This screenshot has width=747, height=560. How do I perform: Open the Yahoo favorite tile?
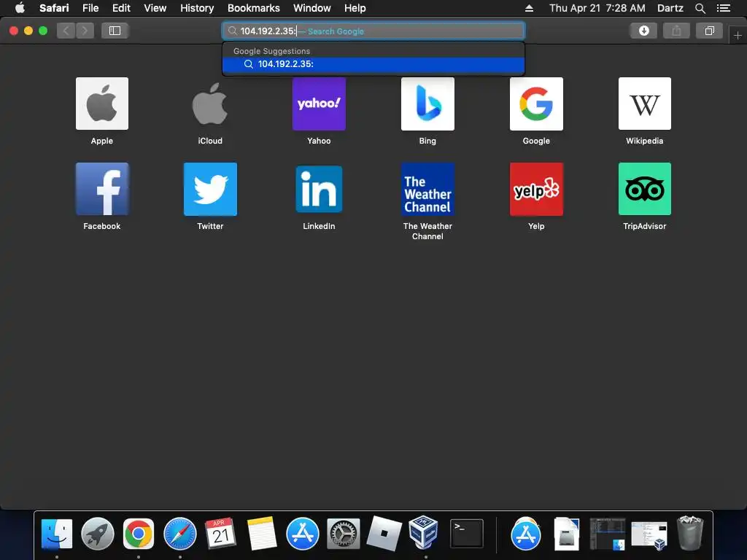(319, 104)
